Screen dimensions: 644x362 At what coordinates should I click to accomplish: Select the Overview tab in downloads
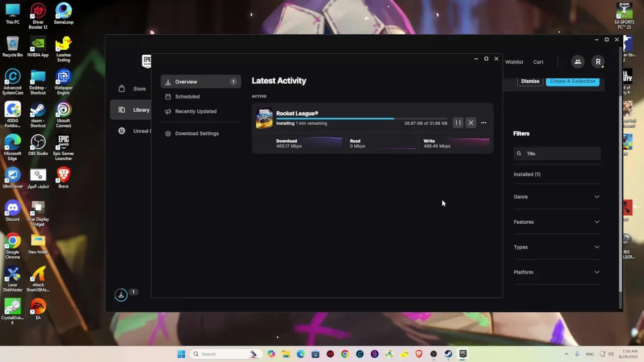[201, 81]
